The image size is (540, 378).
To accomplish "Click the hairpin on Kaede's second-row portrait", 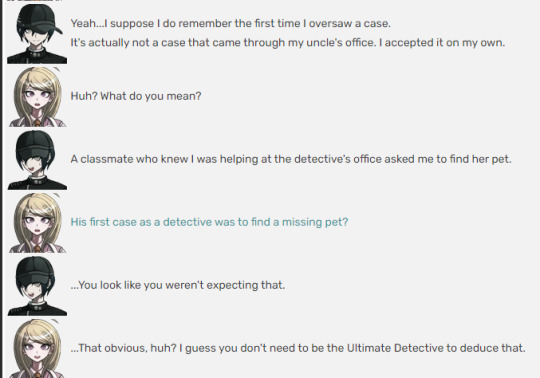I will 49,84.
